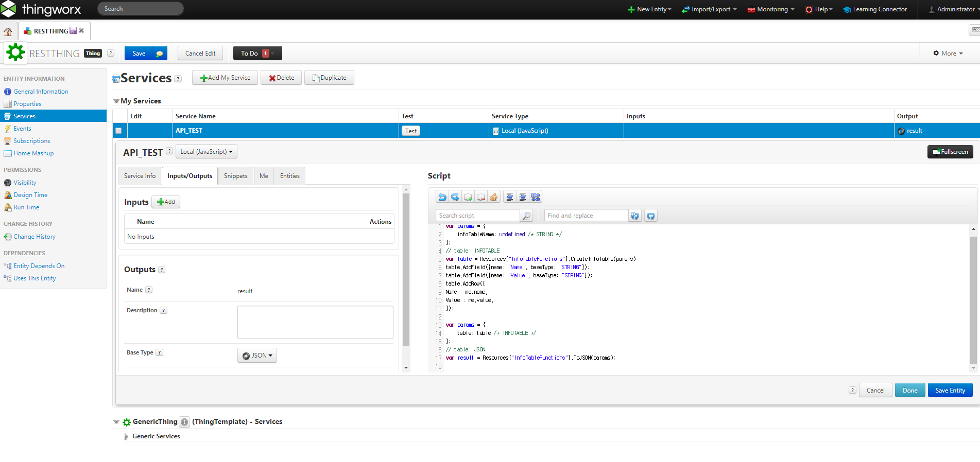
Task: Click the redo arrow in script toolbar
Action: (455, 197)
